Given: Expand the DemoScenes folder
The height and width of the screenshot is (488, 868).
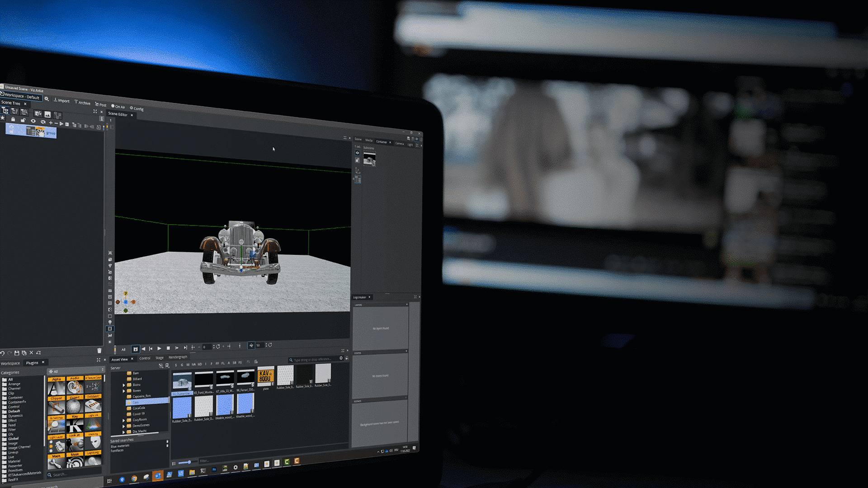Looking at the screenshot, I should [x=124, y=425].
